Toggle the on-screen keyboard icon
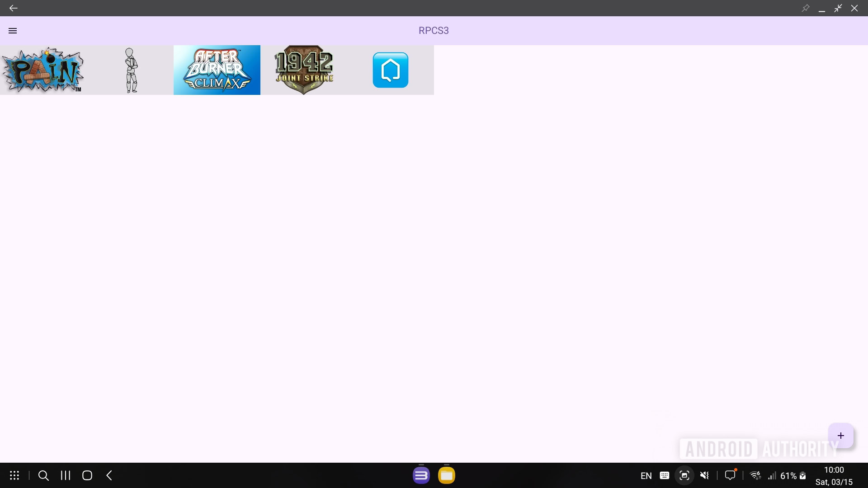 click(664, 475)
